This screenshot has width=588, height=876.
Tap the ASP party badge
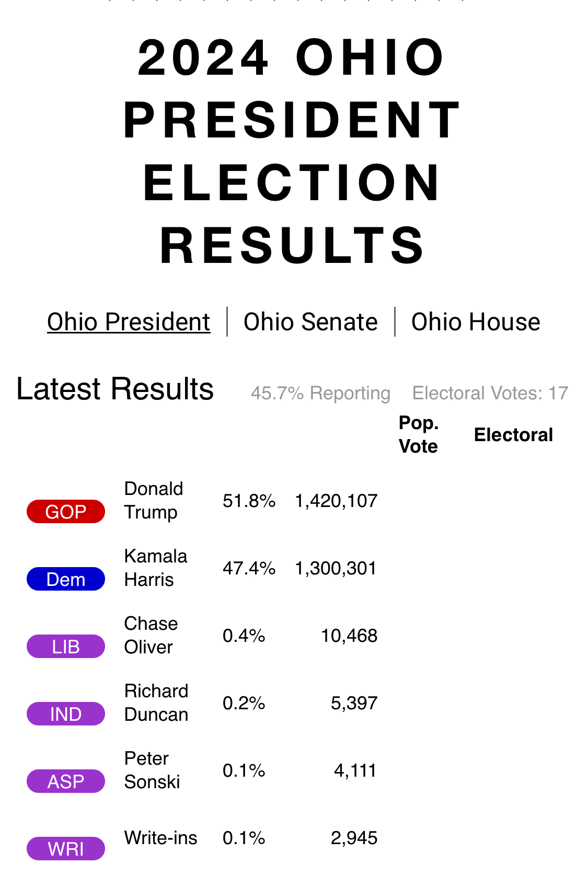click(66, 781)
